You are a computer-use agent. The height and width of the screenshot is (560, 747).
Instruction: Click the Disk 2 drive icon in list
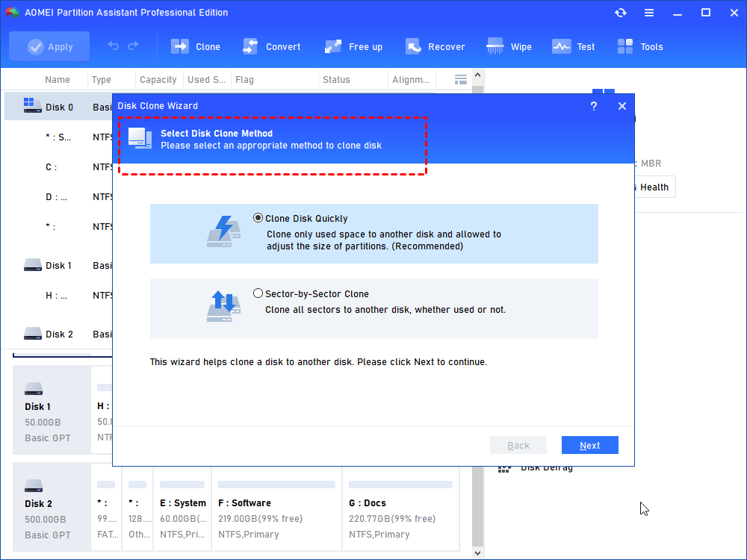click(32, 333)
